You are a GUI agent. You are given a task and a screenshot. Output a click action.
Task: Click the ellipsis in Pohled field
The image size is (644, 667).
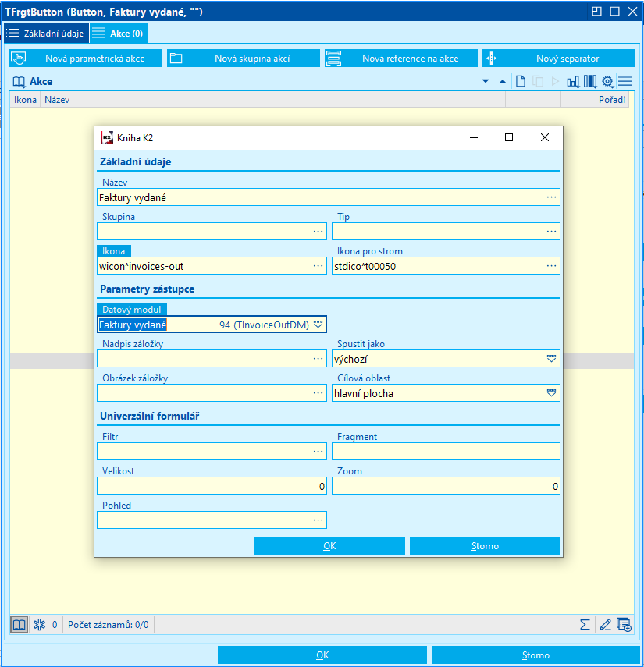(x=318, y=520)
